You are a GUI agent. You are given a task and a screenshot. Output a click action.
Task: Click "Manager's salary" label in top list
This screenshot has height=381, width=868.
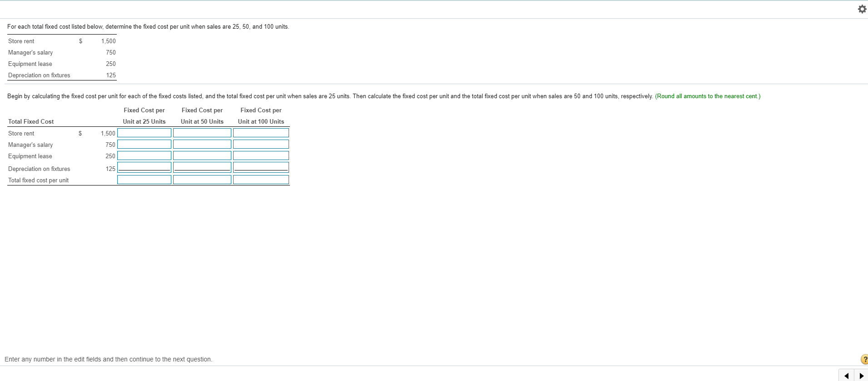click(30, 53)
